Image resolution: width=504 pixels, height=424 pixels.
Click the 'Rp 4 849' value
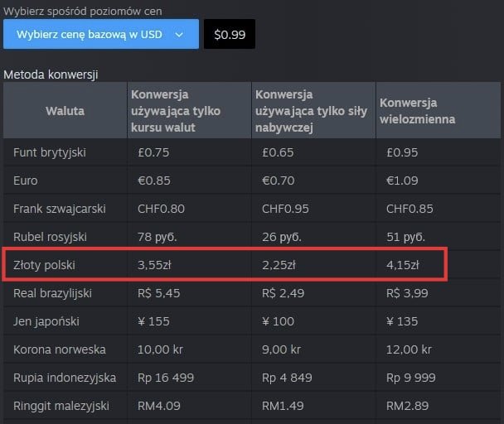[287, 378]
